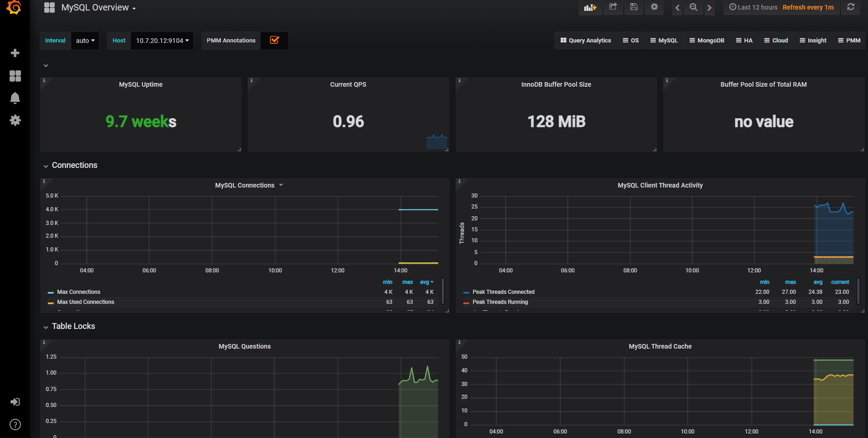Click the Client Thread Activity legend scrollbar
The width and height of the screenshot is (868, 438).
pyautogui.click(x=858, y=291)
